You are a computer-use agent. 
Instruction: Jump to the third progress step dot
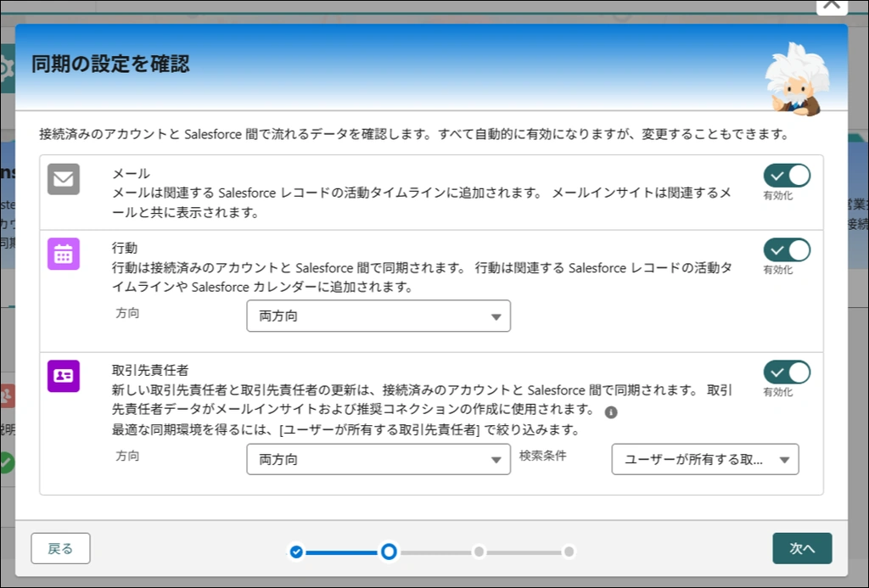pyautogui.click(x=479, y=552)
